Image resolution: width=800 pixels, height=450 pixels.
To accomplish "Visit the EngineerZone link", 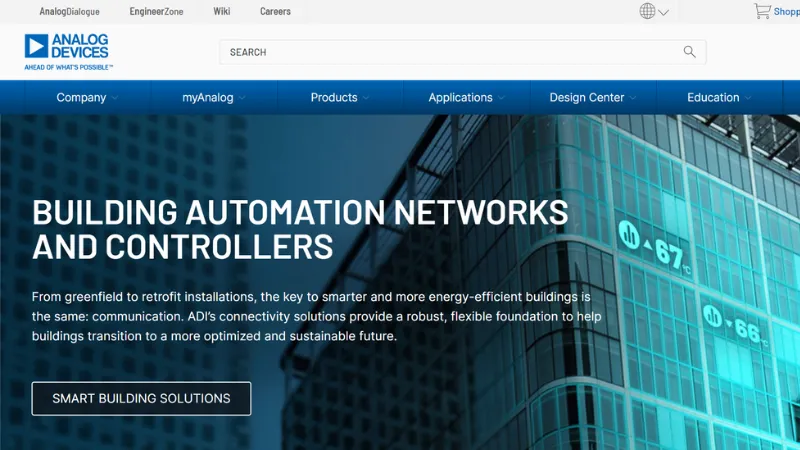I will (x=159, y=12).
